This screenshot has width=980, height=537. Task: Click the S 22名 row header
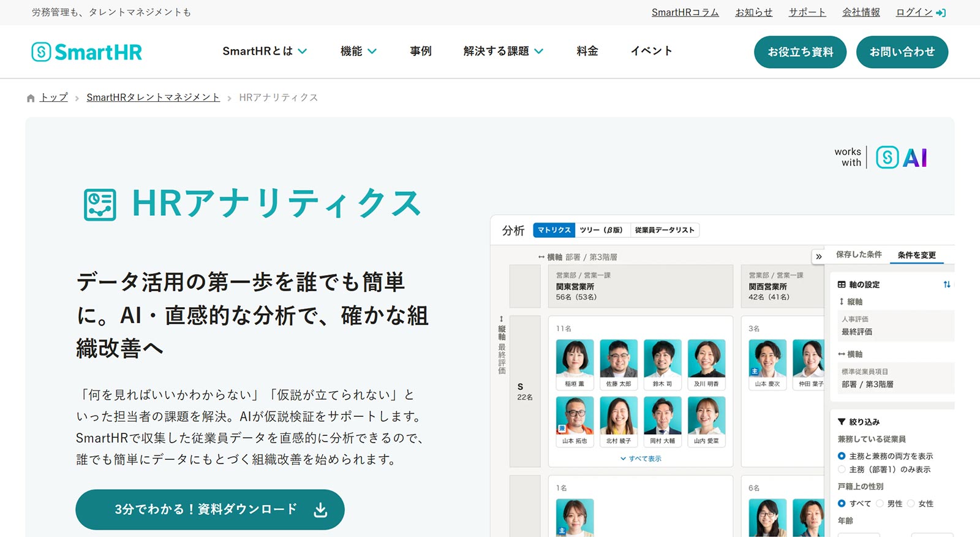(x=525, y=391)
